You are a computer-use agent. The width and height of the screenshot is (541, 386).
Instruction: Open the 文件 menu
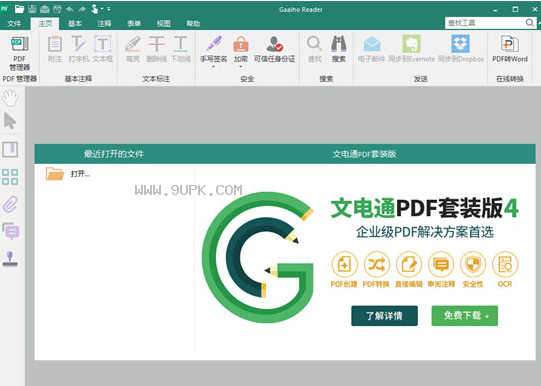pos(14,23)
